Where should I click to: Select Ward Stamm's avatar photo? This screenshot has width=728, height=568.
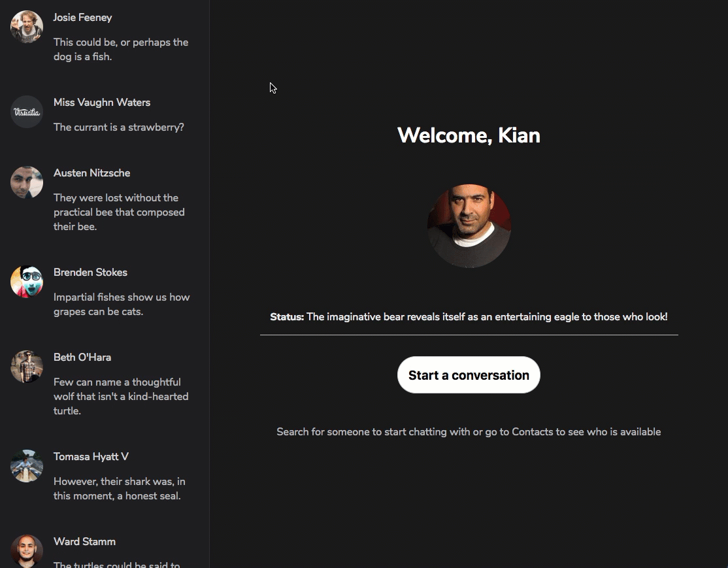click(27, 551)
